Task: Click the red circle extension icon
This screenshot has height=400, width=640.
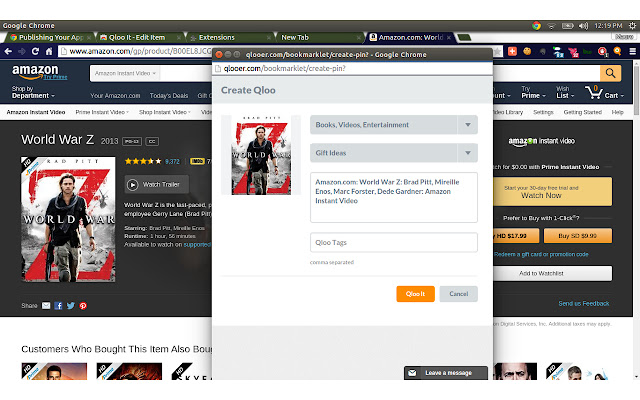Action: pos(602,51)
